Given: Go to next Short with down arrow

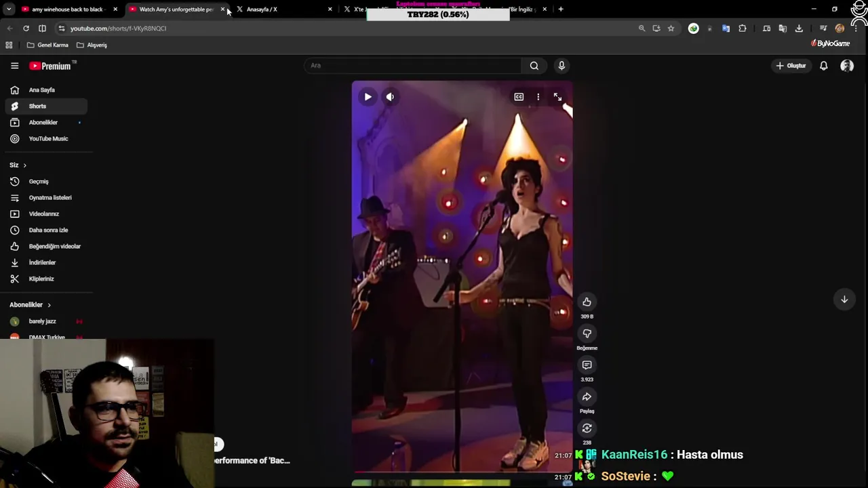Looking at the screenshot, I should pyautogui.click(x=844, y=299).
